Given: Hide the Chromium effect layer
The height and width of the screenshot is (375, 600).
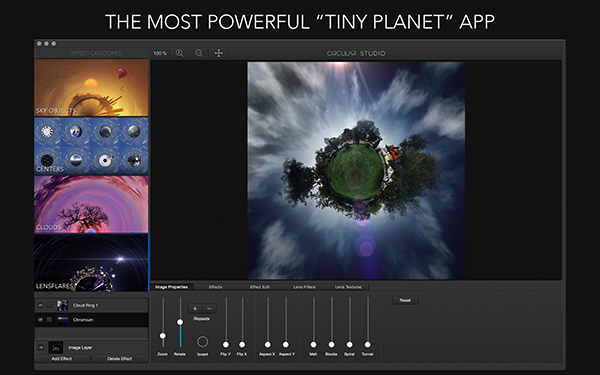Looking at the screenshot, I should coord(40,320).
